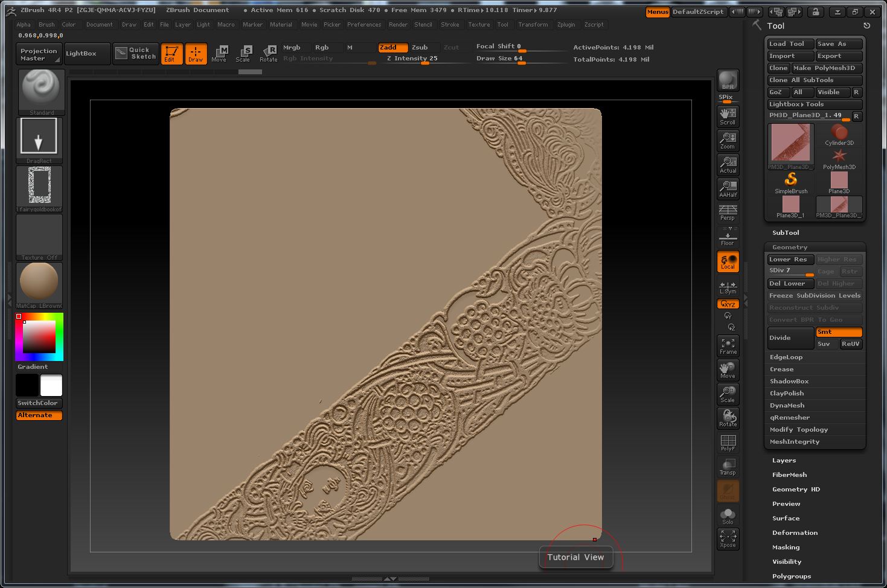Screen dimensions: 887x588
Task: Click the right shelf Rotate icon
Action: point(728,418)
